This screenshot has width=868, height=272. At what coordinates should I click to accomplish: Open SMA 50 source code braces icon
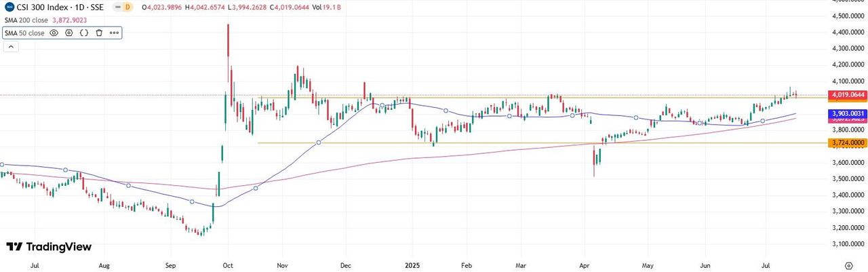point(83,33)
